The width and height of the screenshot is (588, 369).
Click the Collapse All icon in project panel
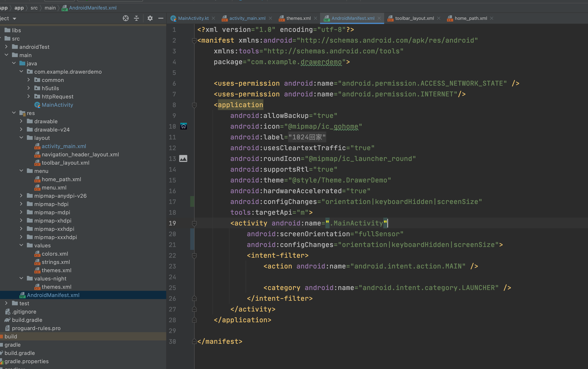point(137,18)
